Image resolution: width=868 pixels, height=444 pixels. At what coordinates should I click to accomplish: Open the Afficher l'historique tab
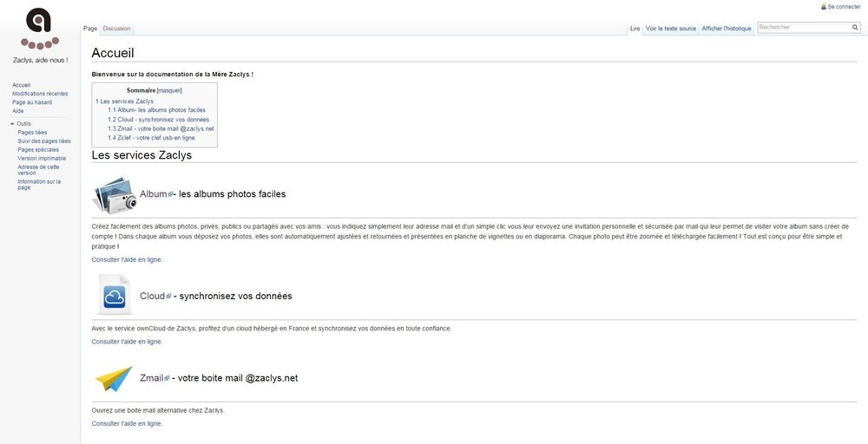tap(727, 29)
